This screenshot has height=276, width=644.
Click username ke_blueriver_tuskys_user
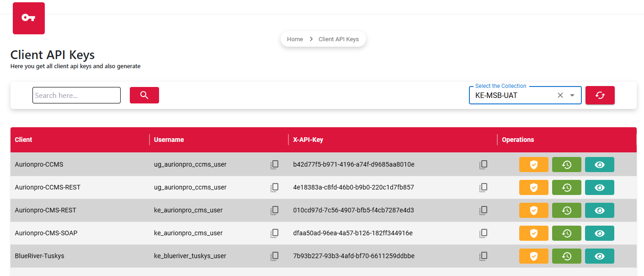[190, 256]
